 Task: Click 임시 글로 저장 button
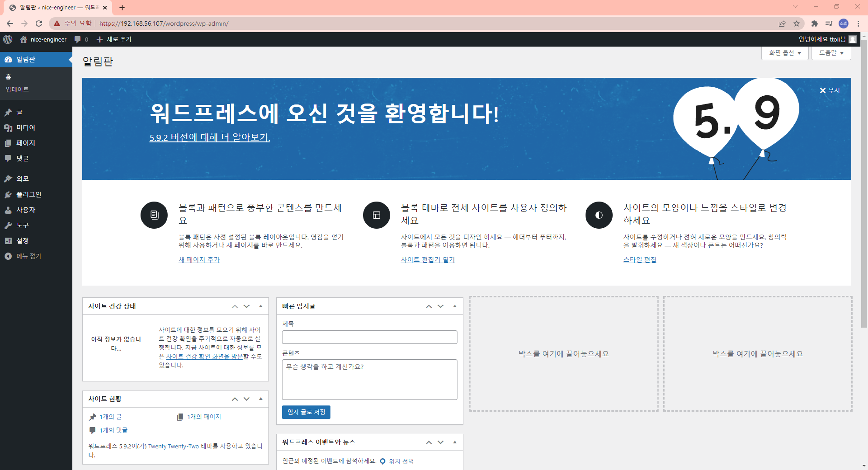[306, 412]
